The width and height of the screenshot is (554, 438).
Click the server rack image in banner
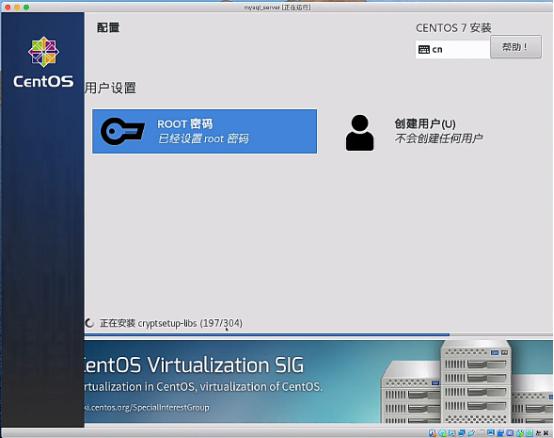466,381
